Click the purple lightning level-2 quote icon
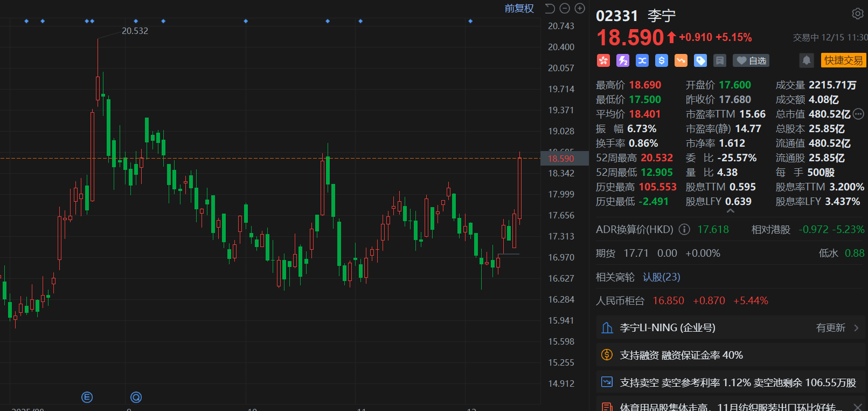Viewport: 868px width, 411px height. click(x=623, y=60)
